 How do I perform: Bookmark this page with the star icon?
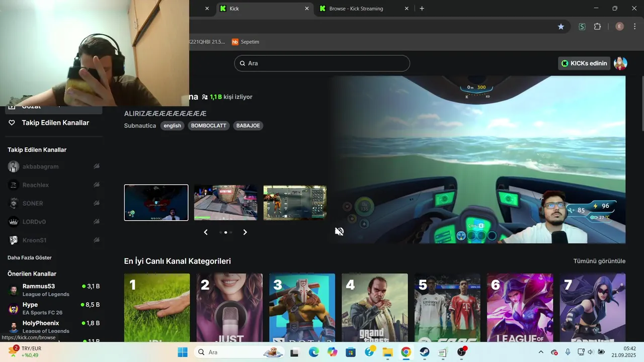point(561,27)
